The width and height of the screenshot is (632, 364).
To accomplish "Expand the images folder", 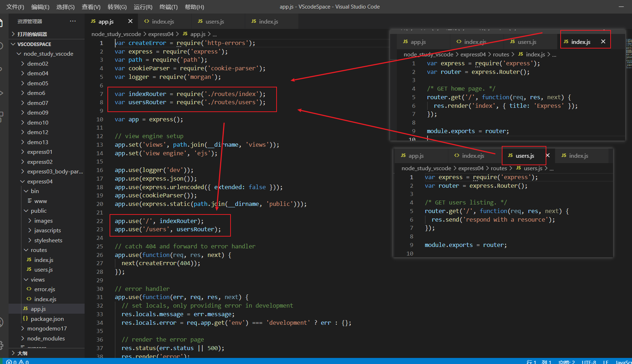I will tap(46, 221).
